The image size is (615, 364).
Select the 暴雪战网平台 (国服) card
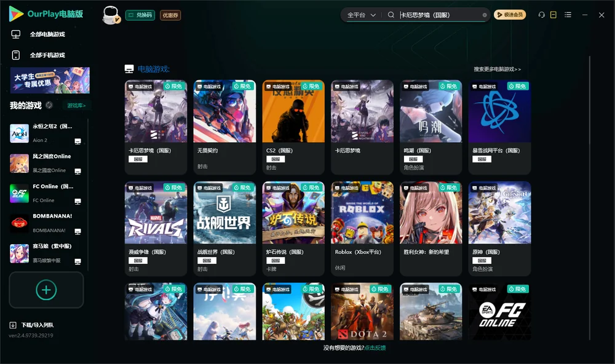[499, 127]
